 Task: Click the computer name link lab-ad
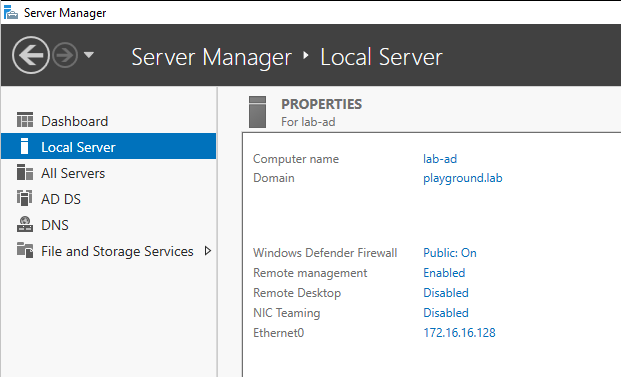coord(440,159)
